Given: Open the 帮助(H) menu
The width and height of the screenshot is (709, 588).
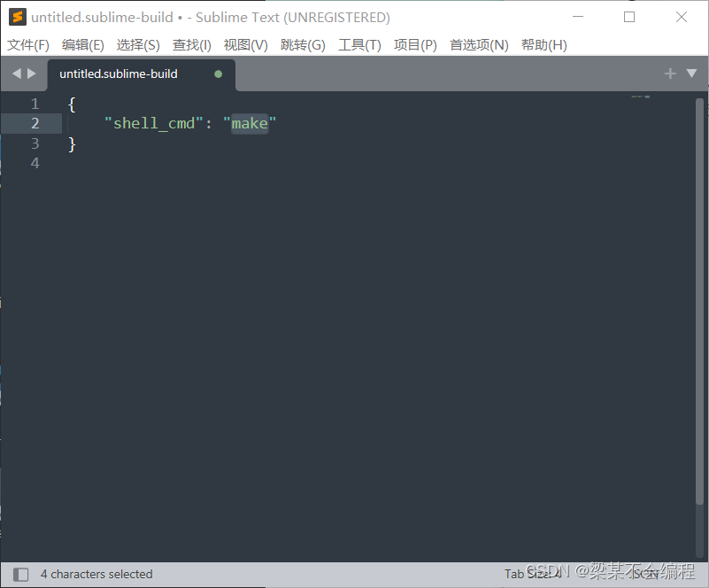Looking at the screenshot, I should pyautogui.click(x=544, y=45).
